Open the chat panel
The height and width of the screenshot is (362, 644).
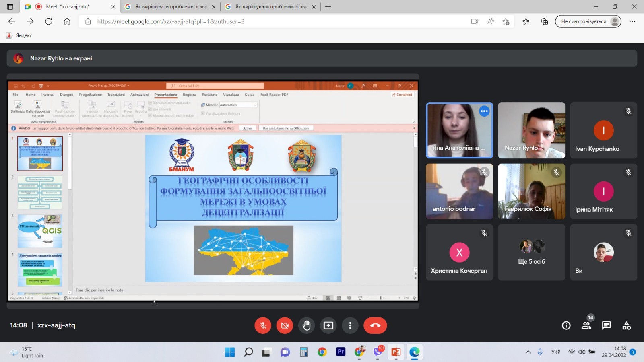point(606,325)
